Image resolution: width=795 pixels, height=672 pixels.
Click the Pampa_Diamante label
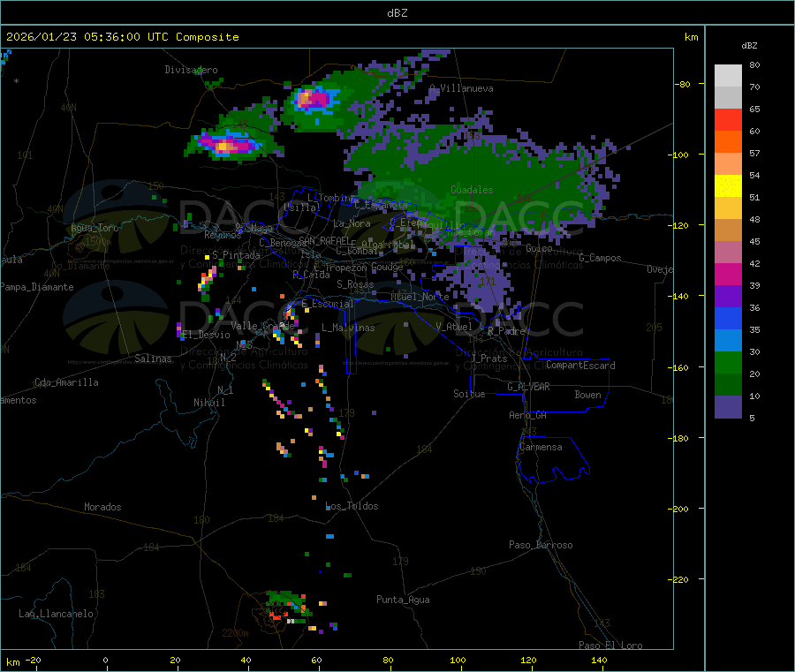pyautogui.click(x=37, y=287)
